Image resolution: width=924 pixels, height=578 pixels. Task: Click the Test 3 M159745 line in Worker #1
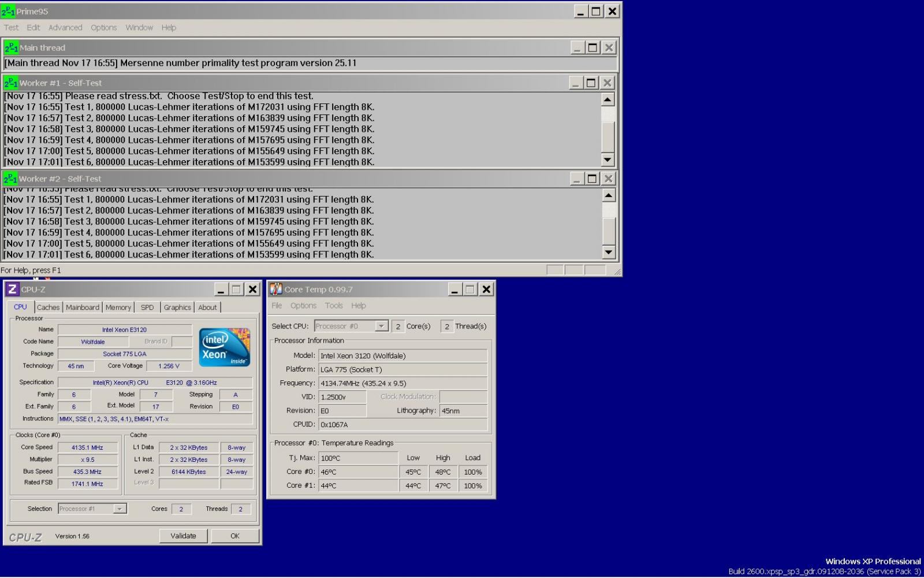189,129
